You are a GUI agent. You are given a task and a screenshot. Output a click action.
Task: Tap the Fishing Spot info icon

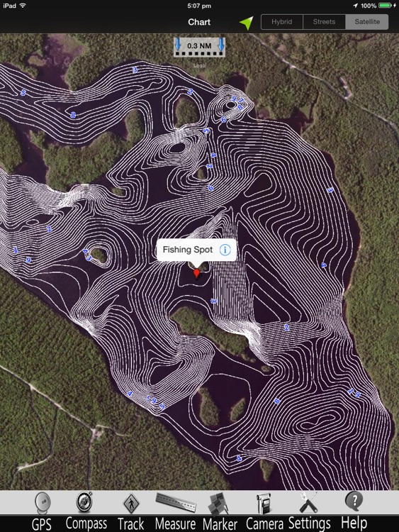coord(225,250)
